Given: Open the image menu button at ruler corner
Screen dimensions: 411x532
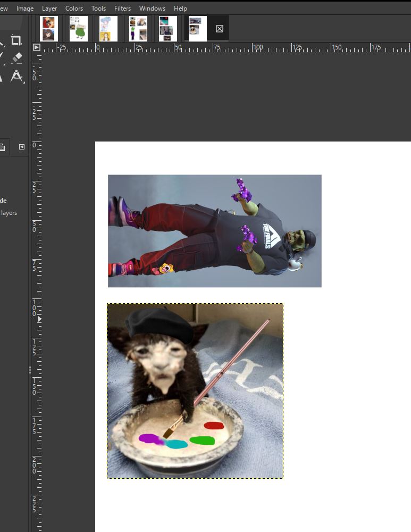Looking at the screenshot, I should (x=37, y=47).
